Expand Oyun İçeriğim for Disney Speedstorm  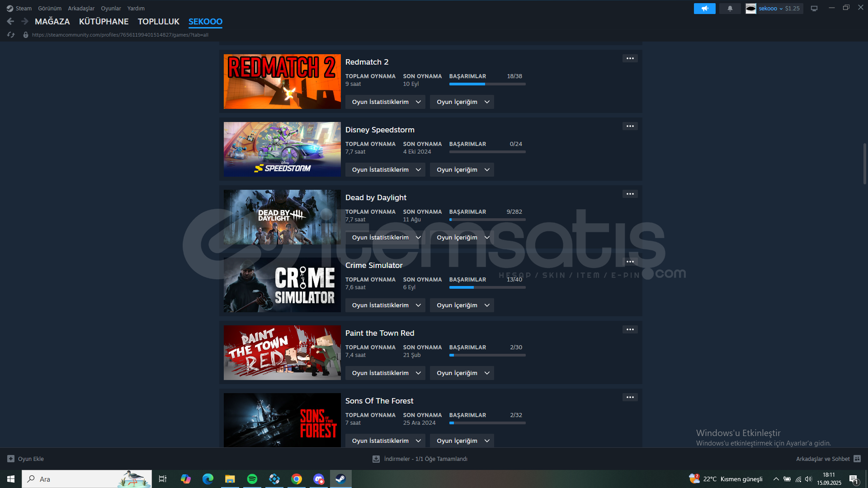[462, 170]
